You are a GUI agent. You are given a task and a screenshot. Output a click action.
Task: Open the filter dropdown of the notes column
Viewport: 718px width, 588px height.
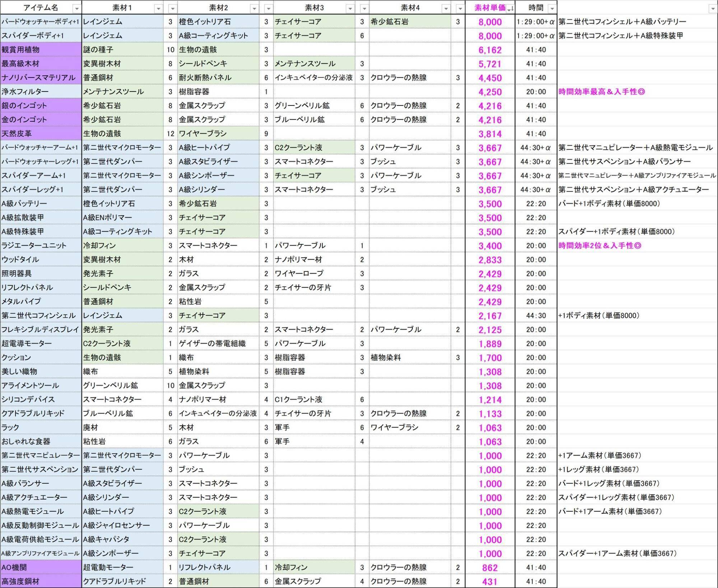(x=713, y=8)
